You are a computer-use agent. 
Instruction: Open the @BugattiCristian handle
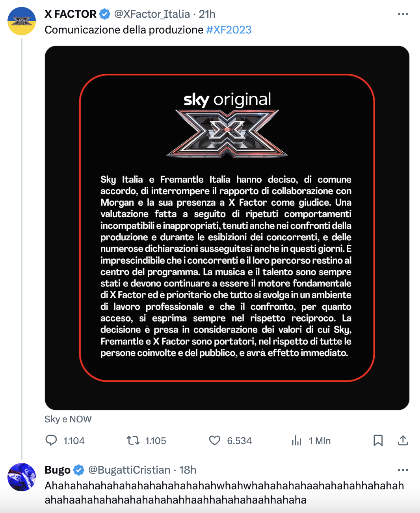129,470
